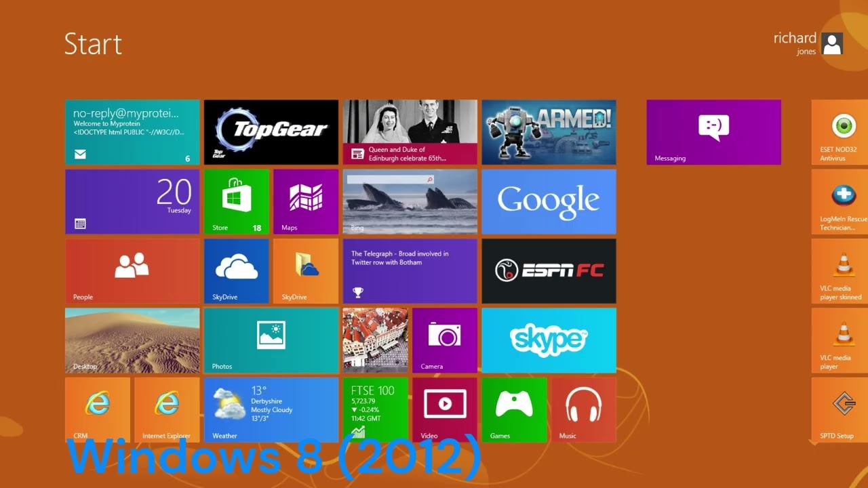Open The Telegraph sports news tile
The width and height of the screenshot is (868, 488).
[x=410, y=271]
